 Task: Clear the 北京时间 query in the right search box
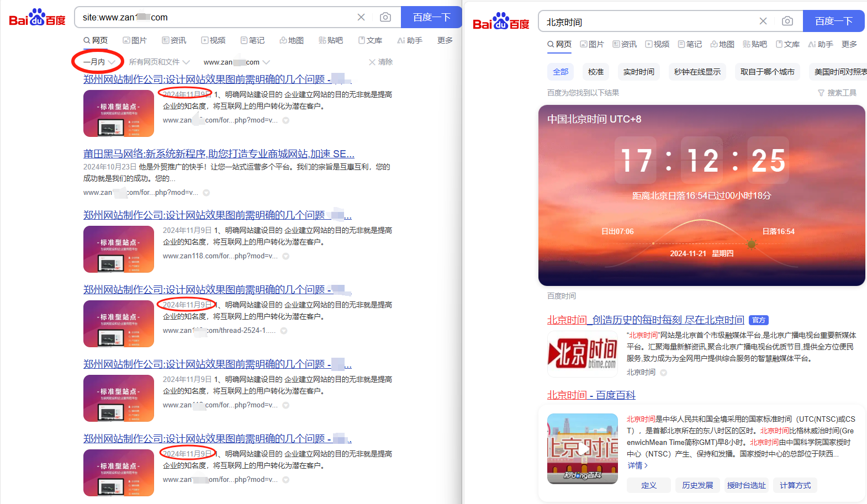tap(763, 21)
